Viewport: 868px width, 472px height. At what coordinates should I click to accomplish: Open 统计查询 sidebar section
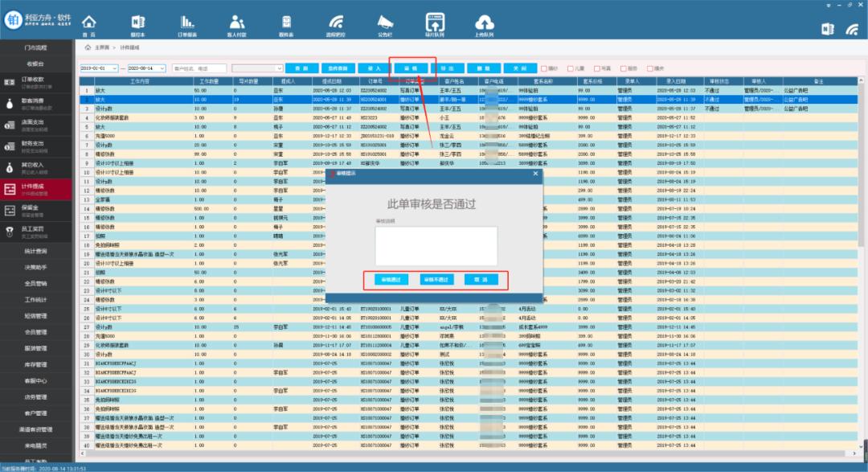(36, 251)
